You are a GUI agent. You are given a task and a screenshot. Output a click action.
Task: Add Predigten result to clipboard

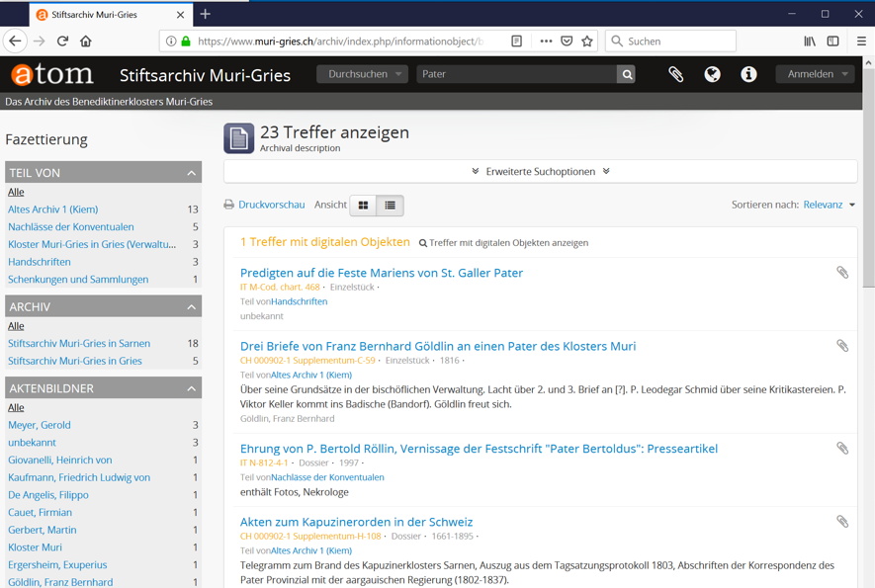point(842,273)
